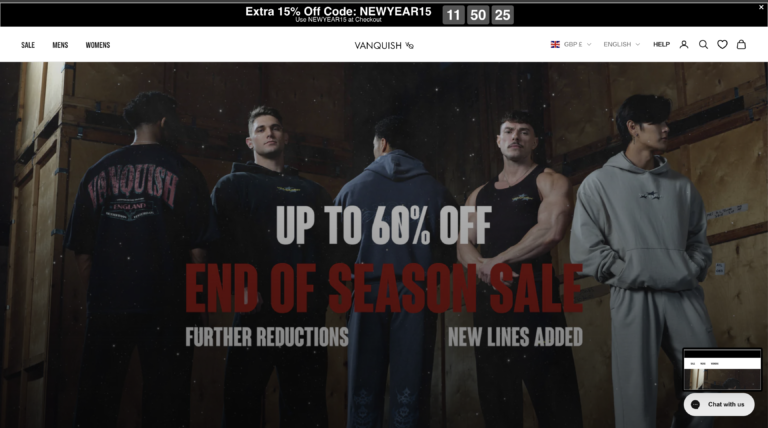Open the search magnifier icon
The image size is (768, 428).
703,45
